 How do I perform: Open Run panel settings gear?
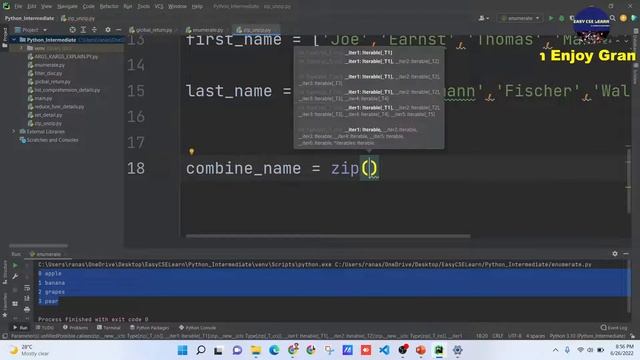615,254
